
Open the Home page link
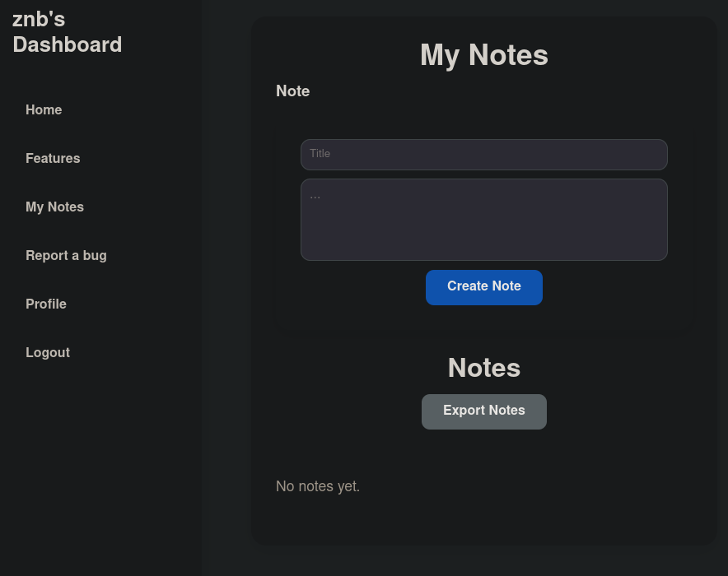coord(44,110)
